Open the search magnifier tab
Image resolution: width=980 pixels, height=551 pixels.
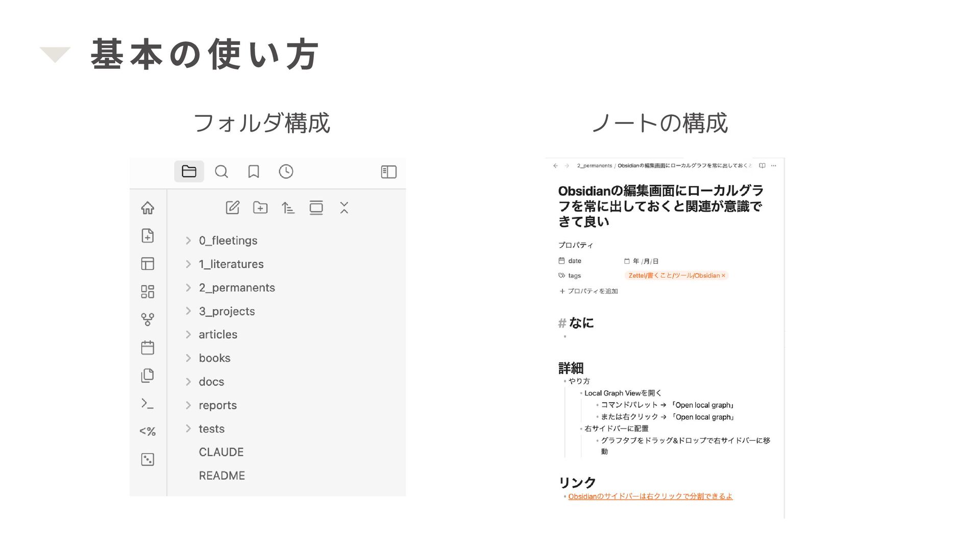pyautogui.click(x=222, y=171)
